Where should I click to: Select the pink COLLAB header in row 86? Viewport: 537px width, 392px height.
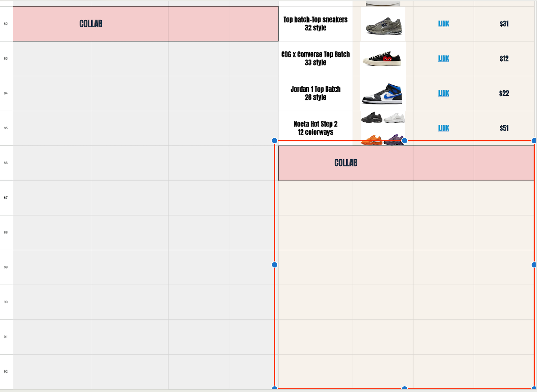tap(406, 163)
